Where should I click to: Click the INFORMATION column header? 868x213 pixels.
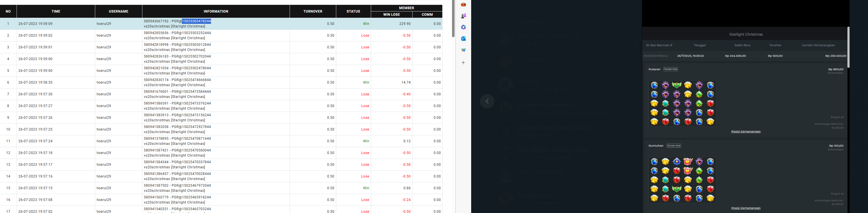[216, 11]
